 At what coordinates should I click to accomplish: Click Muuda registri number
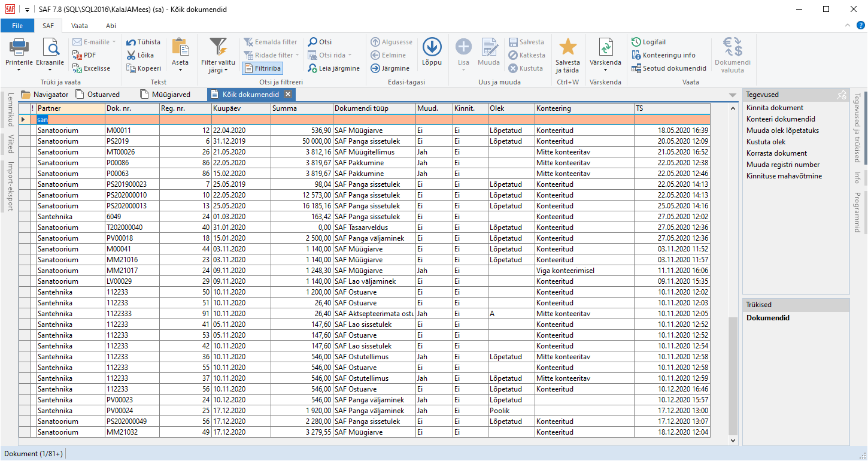[x=783, y=165]
